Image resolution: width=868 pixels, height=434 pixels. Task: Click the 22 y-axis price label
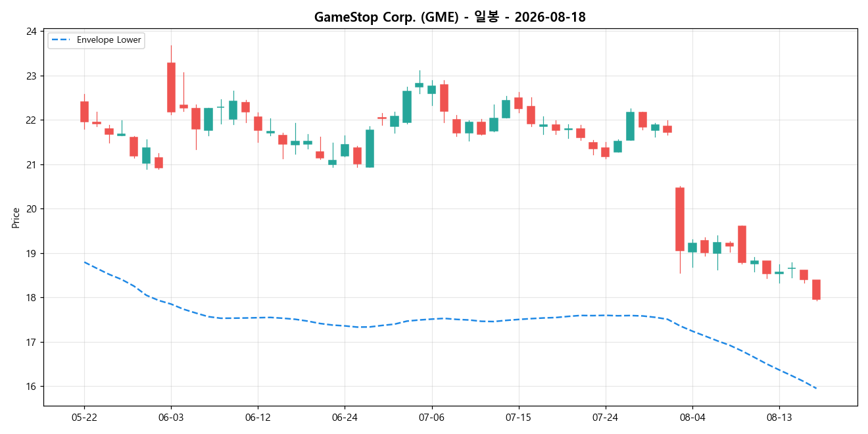coord(32,120)
